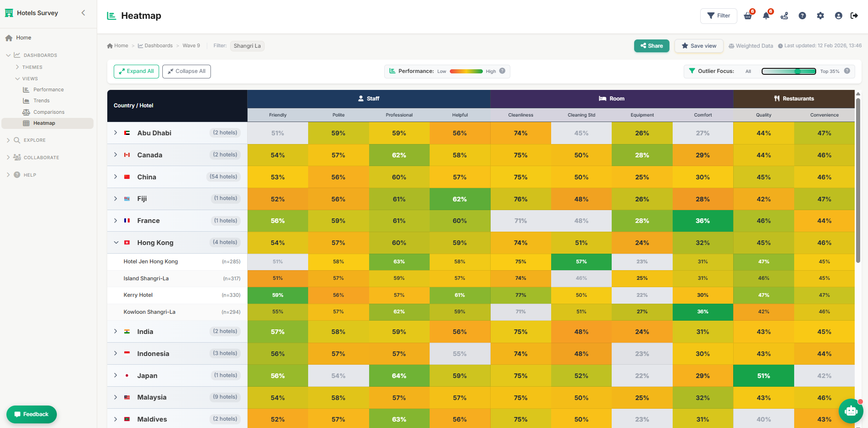The image size is (868, 428).
Task: Toggle Collapse All on the heatmap
Action: coord(186,71)
